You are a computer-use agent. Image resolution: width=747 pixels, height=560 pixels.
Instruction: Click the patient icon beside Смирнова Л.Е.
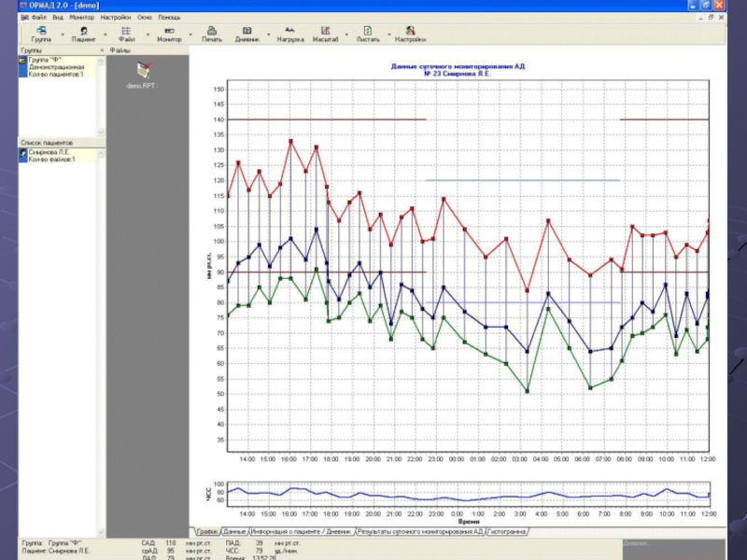point(22,153)
